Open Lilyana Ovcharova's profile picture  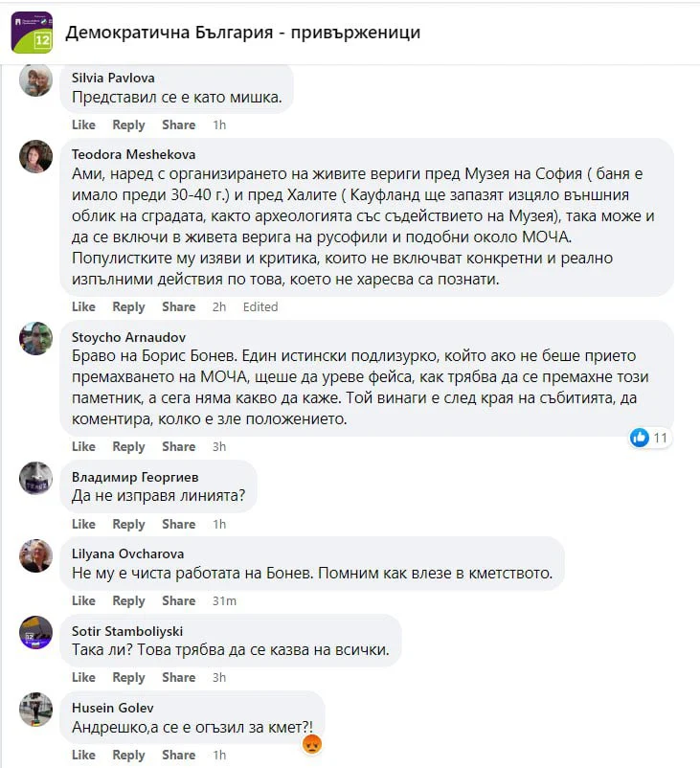[36, 555]
